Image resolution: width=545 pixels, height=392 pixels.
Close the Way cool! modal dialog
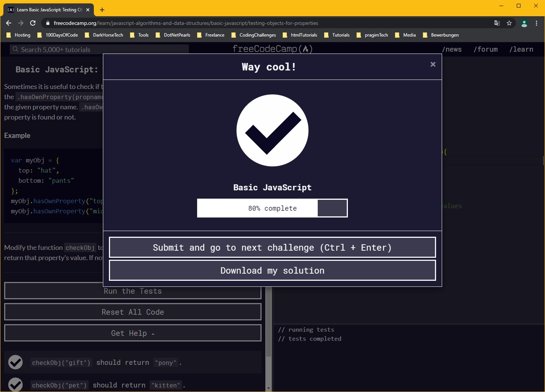[x=433, y=64]
